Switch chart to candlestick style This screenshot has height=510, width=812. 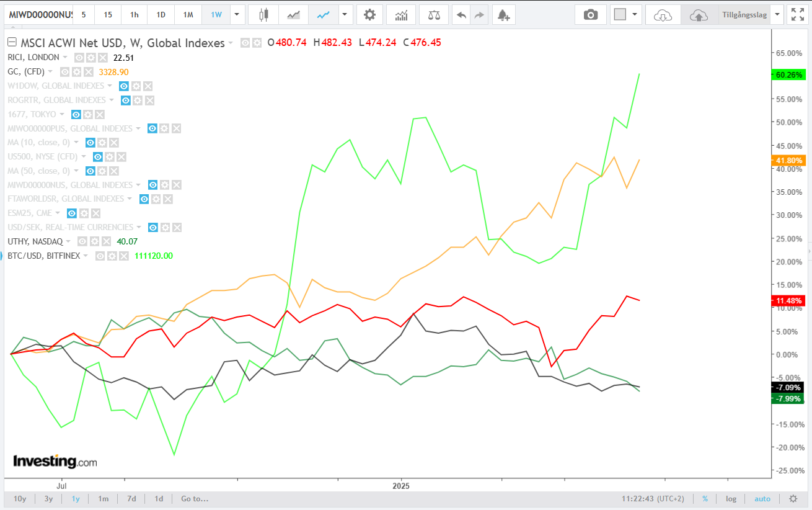pyautogui.click(x=264, y=14)
